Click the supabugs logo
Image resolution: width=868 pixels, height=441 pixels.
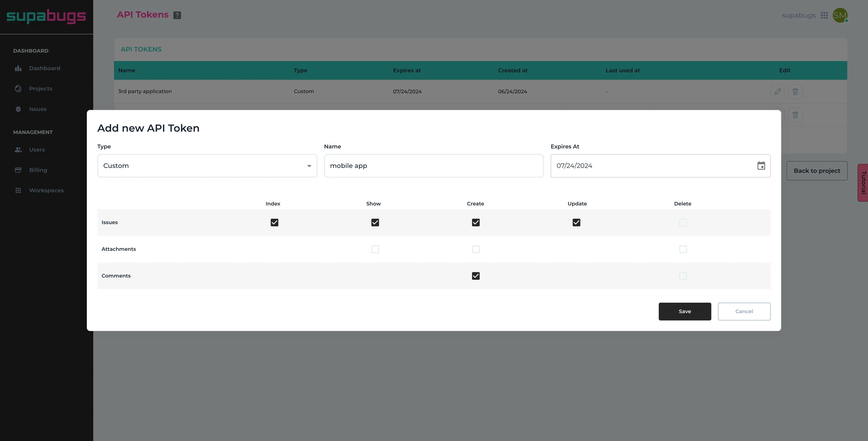click(46, 16)
